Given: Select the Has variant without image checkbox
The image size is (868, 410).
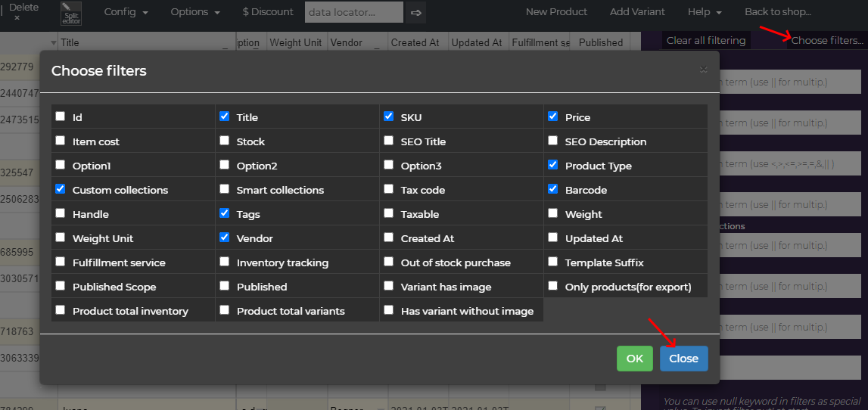Looking at the screenshot, I should point(389,310).
